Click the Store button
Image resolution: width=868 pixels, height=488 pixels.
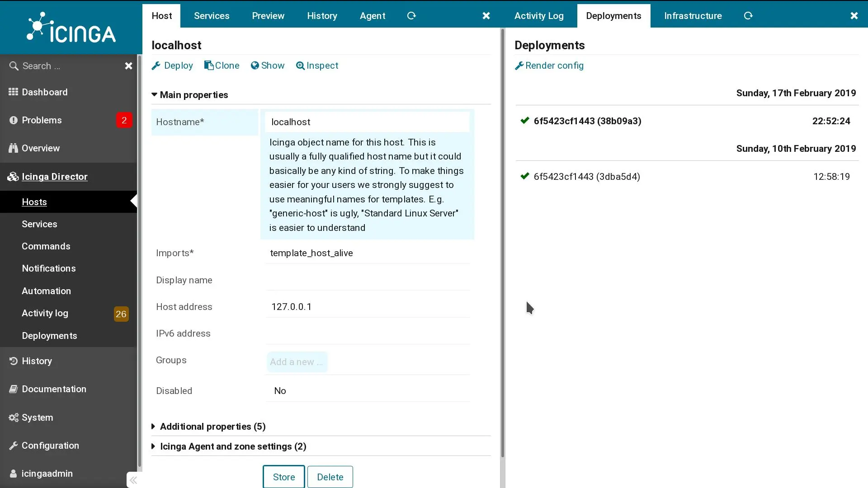pyautogui.click(x=284, y=477)
